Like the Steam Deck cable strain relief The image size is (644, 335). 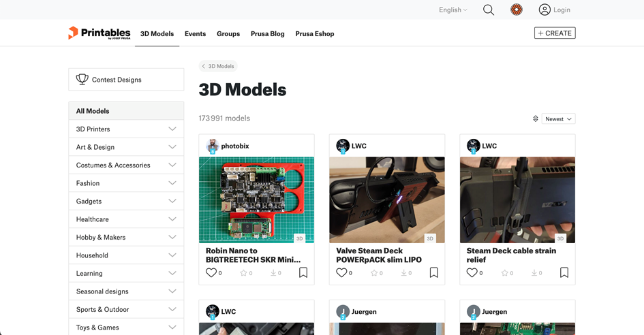472,272
